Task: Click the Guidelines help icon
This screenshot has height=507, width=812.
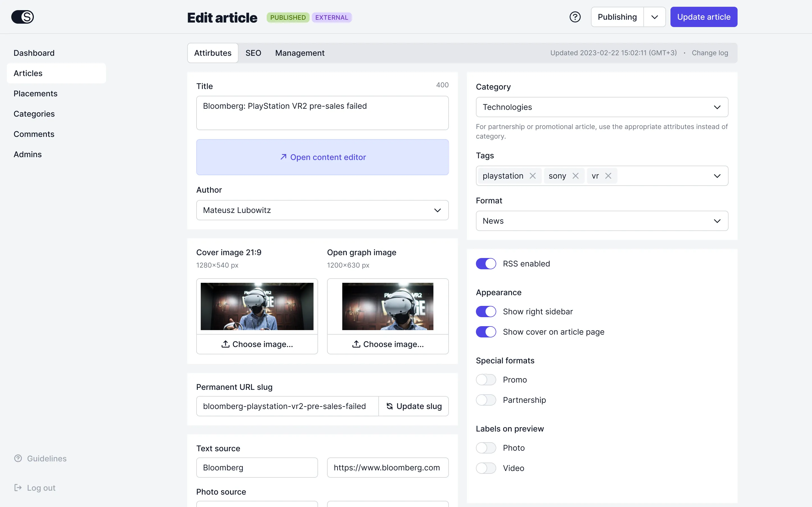Action: click(18, 458)
